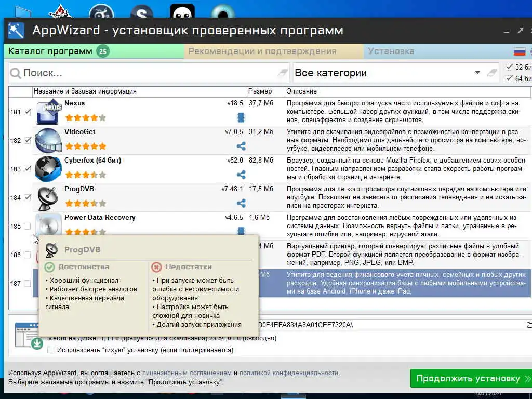Click the browse folder icon for download path
532x399 pixels.
pos(529,325)
